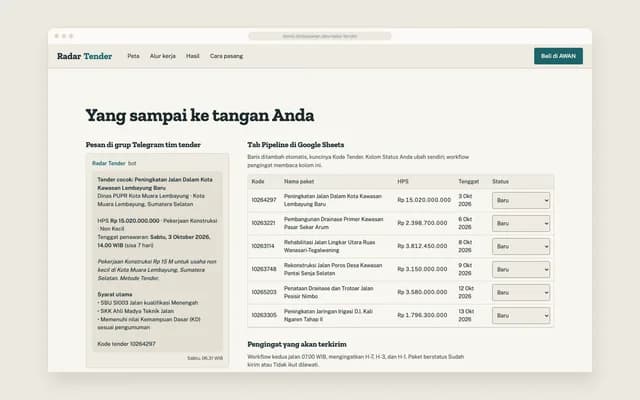The image size is (640, 400).
Task: Click Pengingat yang akan terkirim heading
Action: [297, 344]
